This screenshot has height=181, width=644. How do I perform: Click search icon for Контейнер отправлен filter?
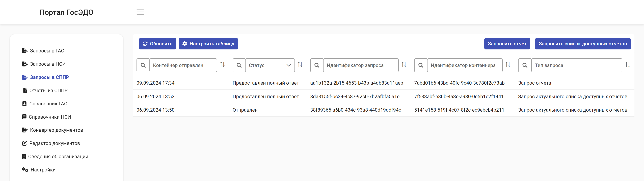(143, 65)
